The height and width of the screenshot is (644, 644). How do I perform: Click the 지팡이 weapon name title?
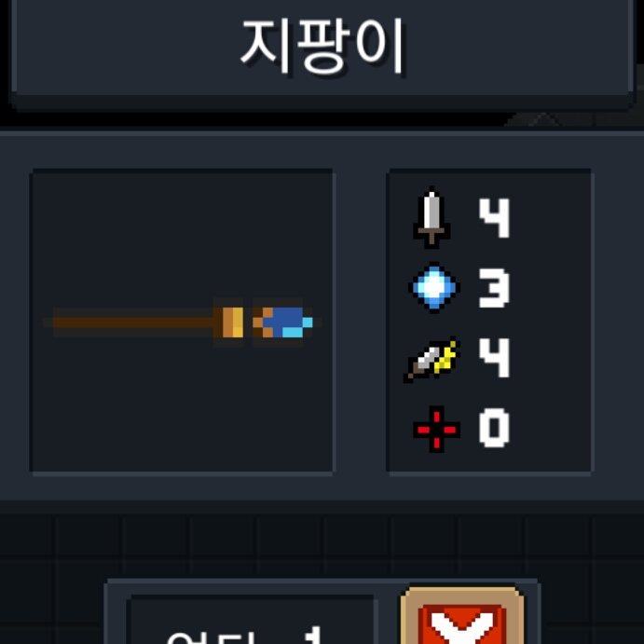tap(322, 46)
